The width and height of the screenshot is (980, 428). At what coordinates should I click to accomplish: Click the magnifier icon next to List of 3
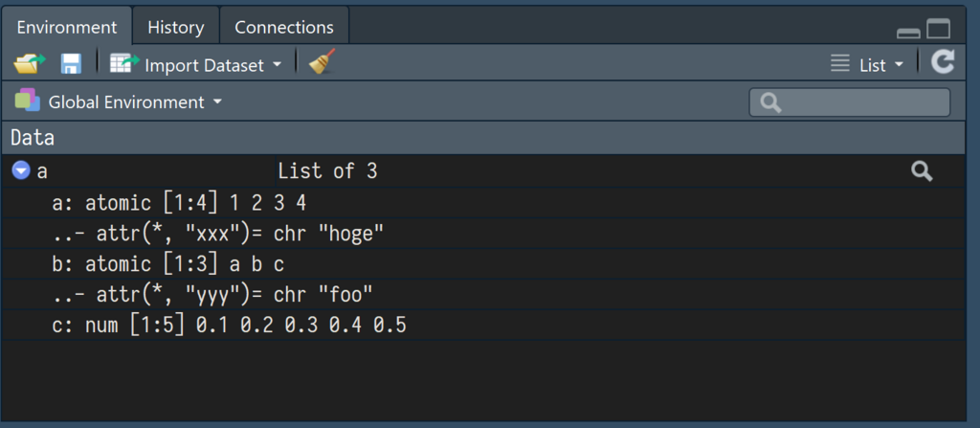point(922,171)
